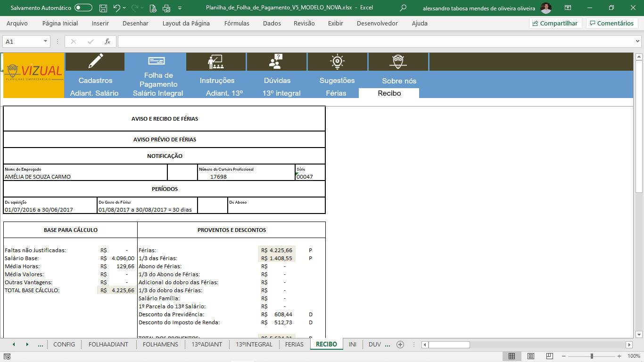
Task: Click the Undo arrow icon
Action: (116, 8)
